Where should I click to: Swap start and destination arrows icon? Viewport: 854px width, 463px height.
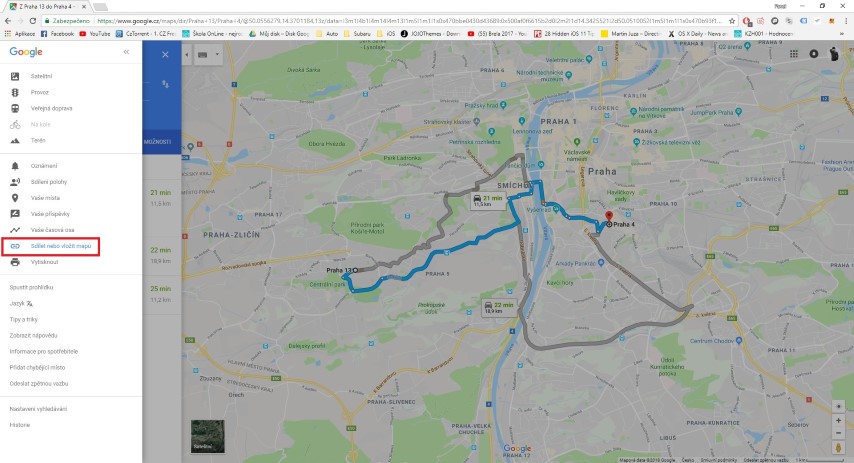[x=165, y=84]
